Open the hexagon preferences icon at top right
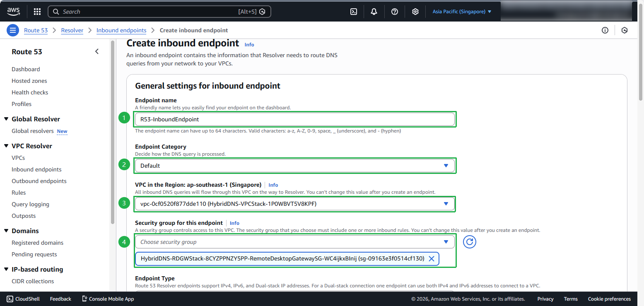Viewport: 644px width, 306px height. [x=625, y=30]
